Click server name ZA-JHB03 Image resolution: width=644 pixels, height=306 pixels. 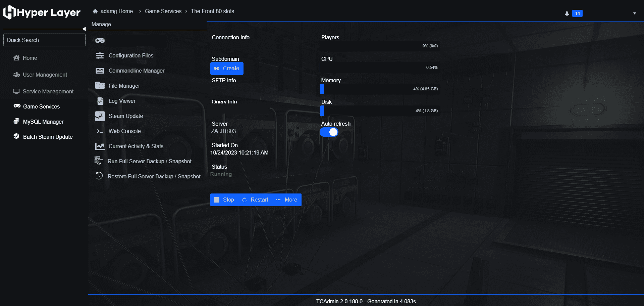(x=223, y=131)
